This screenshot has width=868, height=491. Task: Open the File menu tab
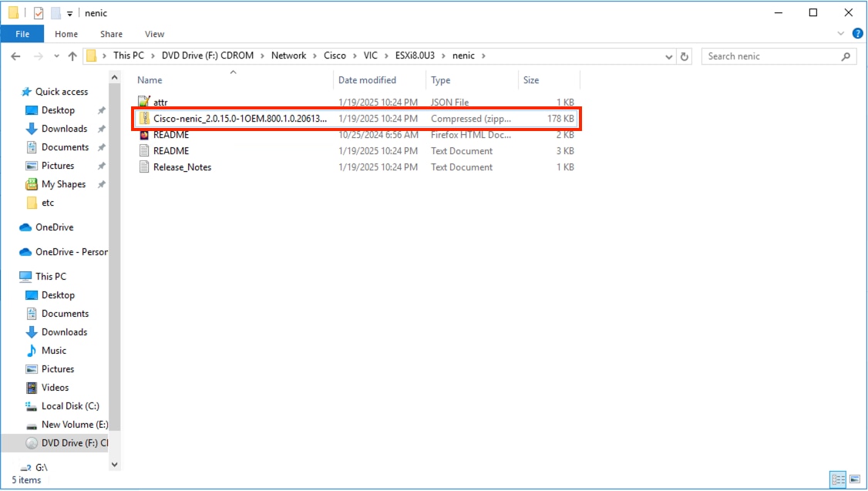pyautogui.click(x=22, y=34)
